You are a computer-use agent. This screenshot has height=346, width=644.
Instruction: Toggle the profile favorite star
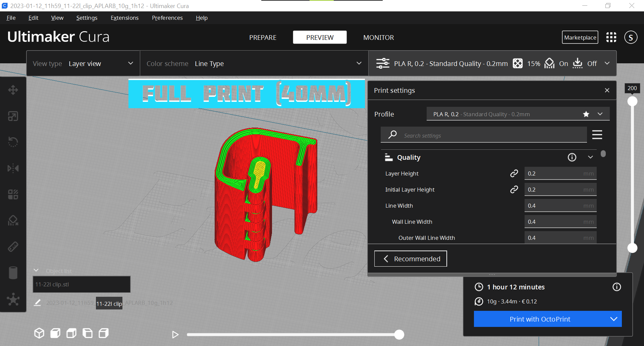click(x=586, y=114)
